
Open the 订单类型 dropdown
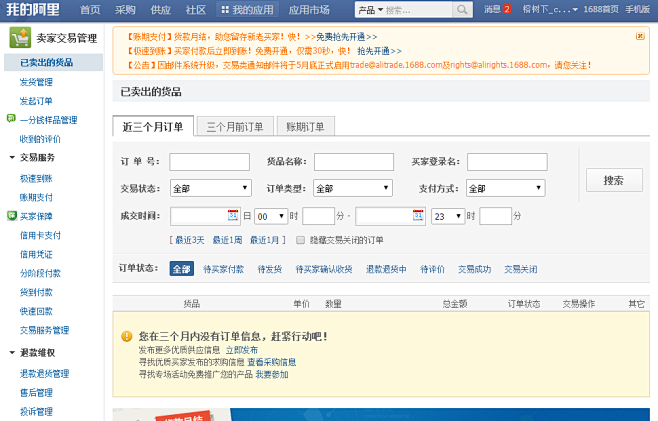(x=353, y=188)
